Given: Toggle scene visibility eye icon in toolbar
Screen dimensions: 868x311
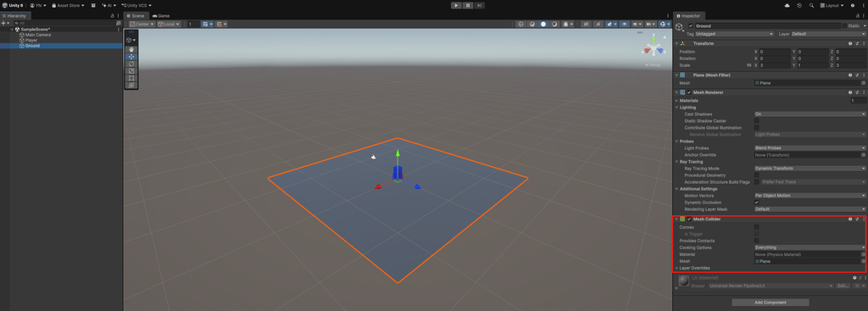Looking at the screenshot, I should point(625,25).
